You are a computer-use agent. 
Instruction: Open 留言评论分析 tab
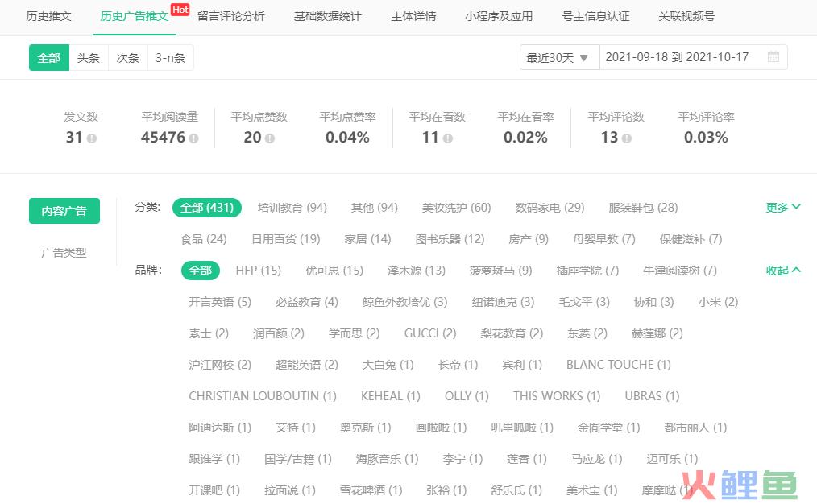pyautogui.click(x=230, y=16)
